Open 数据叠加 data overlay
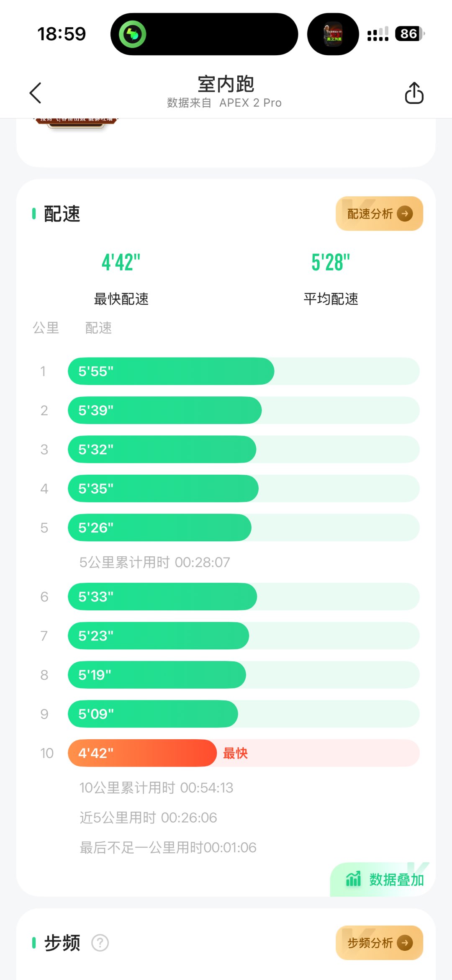 (396, 880)
